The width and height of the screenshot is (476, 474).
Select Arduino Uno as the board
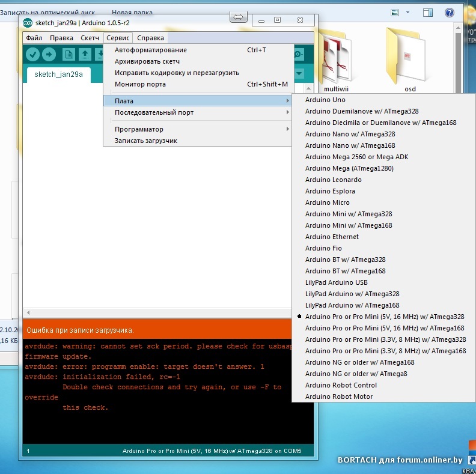pyautogui.click(x=325, y=100)
